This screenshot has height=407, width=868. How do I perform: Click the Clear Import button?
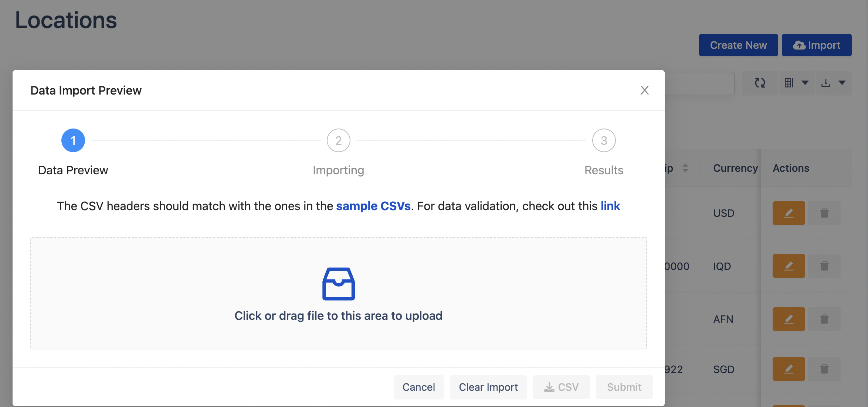(x=488, y=387)
